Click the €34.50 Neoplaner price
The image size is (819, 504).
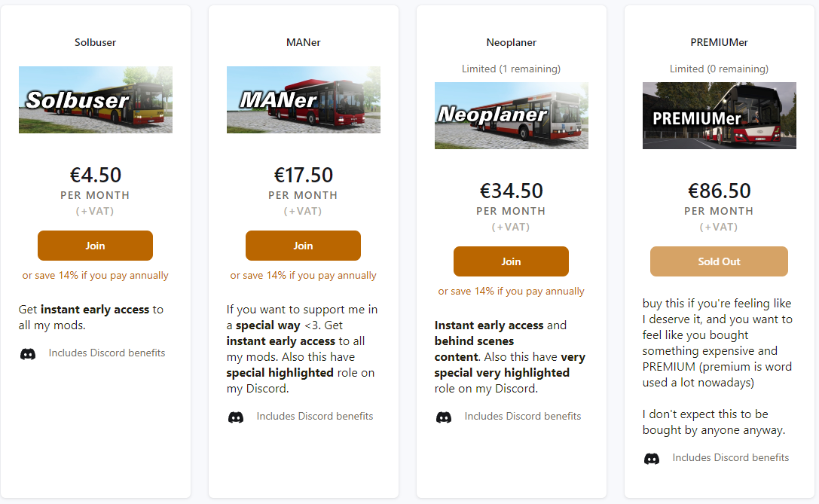(x=512, y=191)
